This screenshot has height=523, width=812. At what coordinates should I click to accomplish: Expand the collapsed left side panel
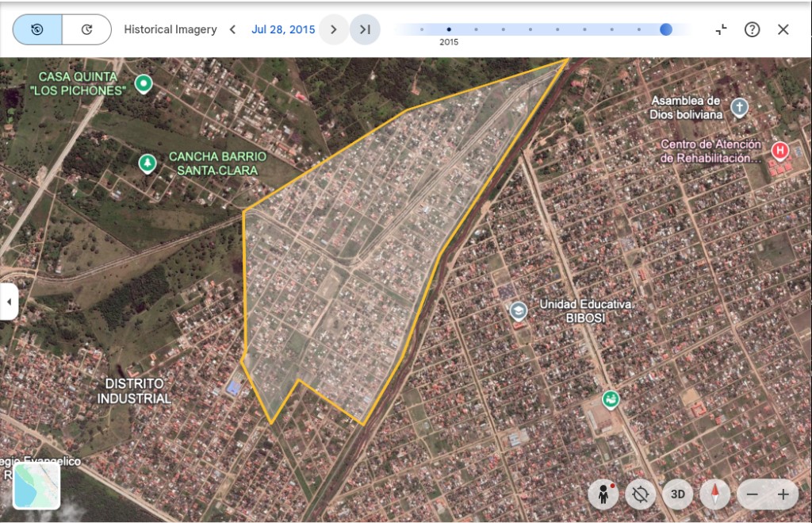pos(8,302)
